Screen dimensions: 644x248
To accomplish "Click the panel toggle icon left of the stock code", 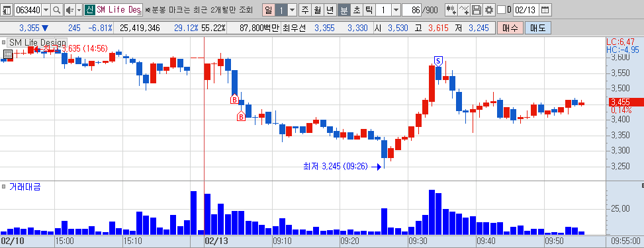I will click(x=7, y=9).
